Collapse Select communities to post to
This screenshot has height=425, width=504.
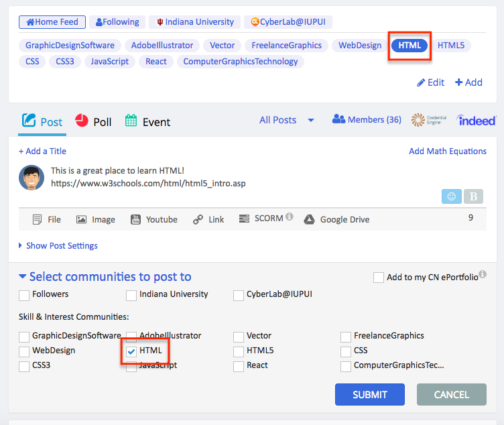click(x=105, y=276)
